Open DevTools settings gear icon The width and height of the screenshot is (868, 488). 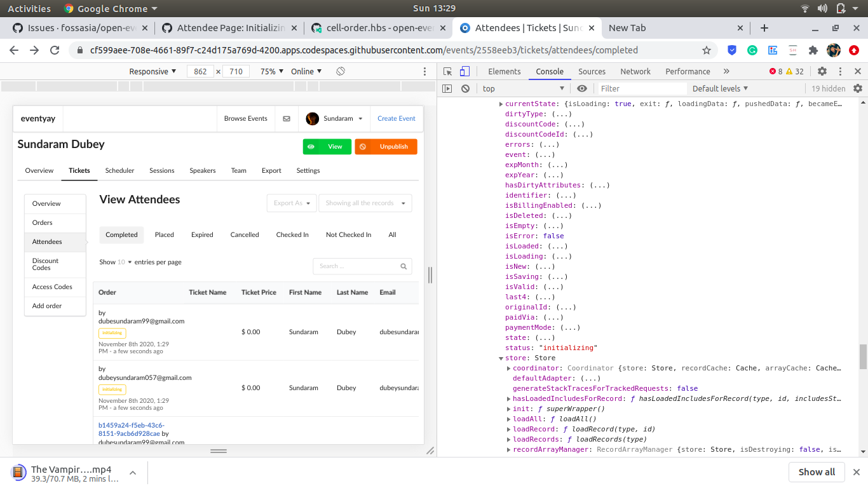822,71
